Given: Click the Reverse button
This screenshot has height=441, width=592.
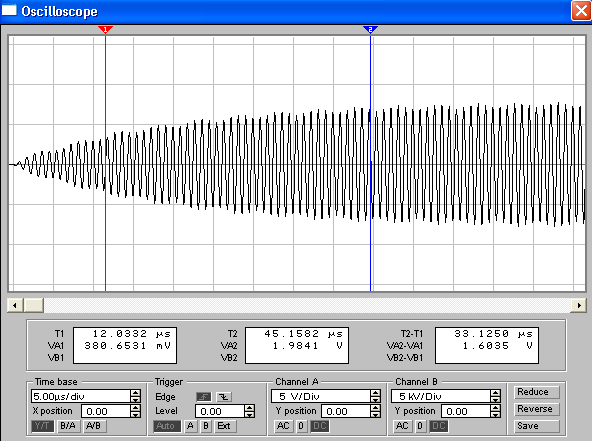Looking at the screenshot, I should [x=536, y=409].
